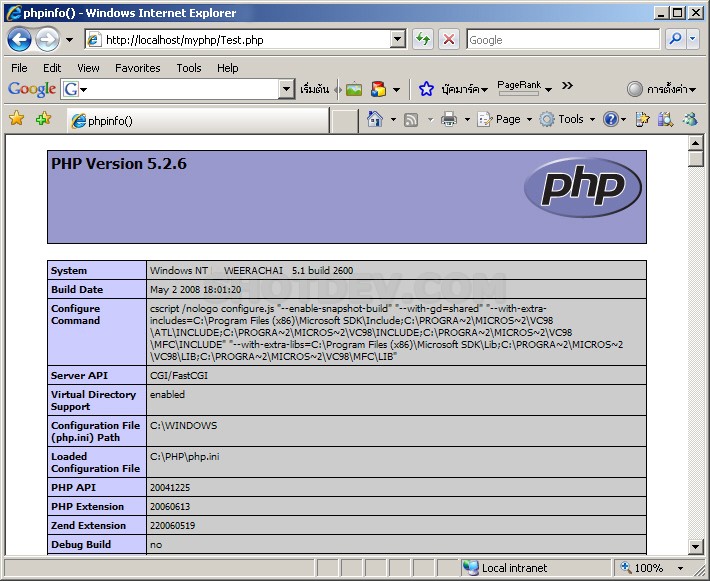
Task: Click the Build Date value May 2 2008
Action: [196, 289]
